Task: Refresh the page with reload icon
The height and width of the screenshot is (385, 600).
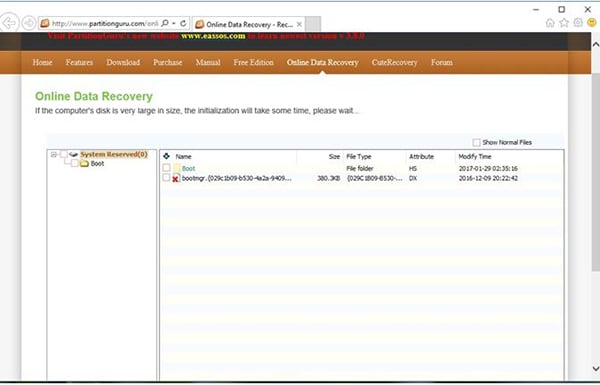Action: pos(183,24)
